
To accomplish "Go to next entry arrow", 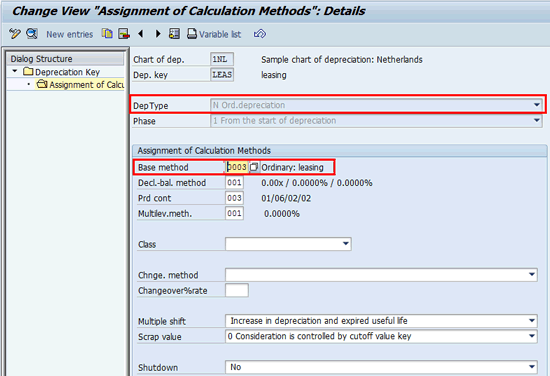I will coord(158,34).
